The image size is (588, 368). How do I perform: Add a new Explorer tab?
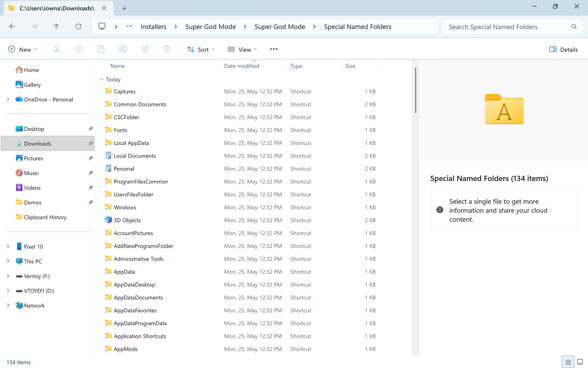(x=124, y=8)
